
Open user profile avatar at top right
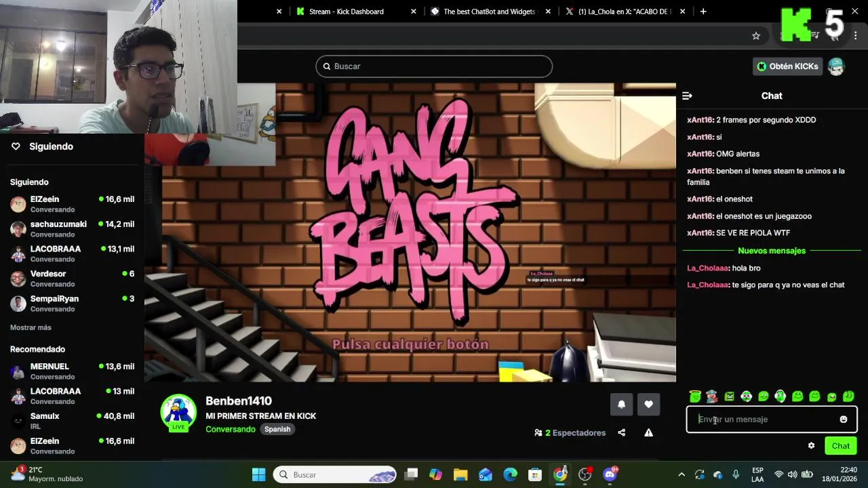point(836,66)
